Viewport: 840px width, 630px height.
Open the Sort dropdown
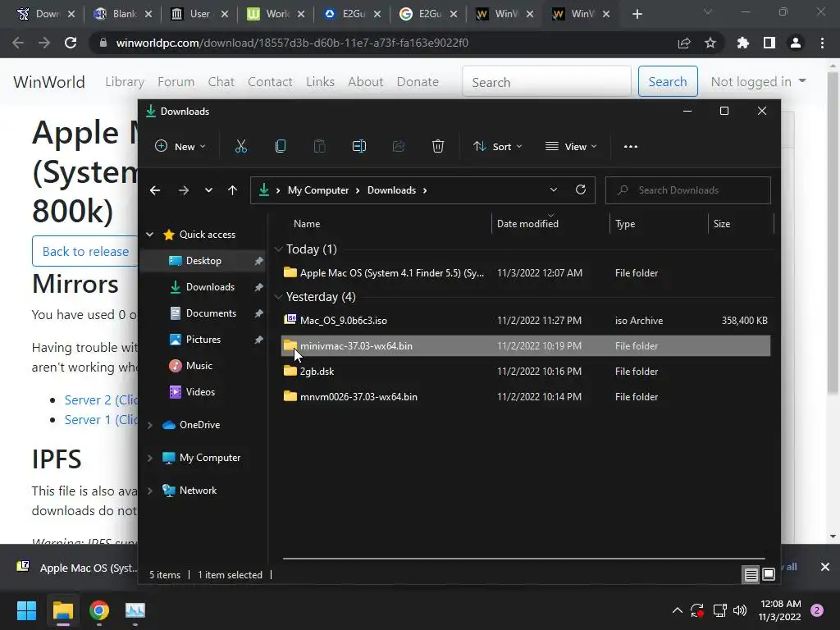click(x=498, y=146)
